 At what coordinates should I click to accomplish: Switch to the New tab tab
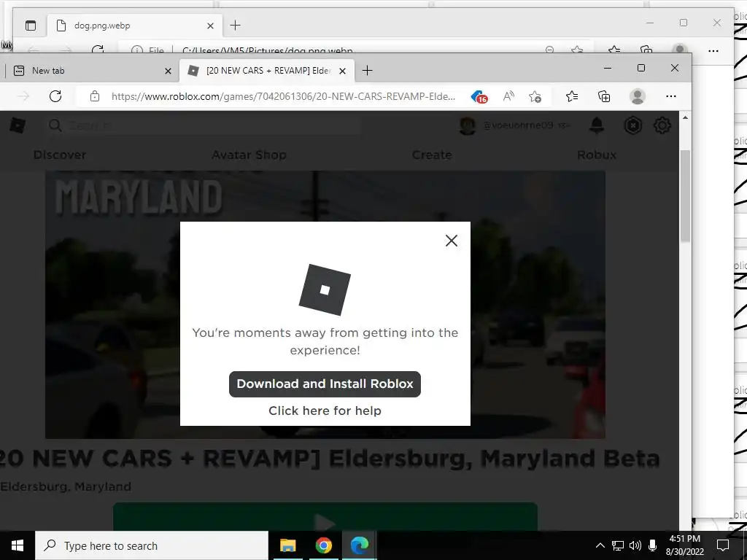(90, 71)
